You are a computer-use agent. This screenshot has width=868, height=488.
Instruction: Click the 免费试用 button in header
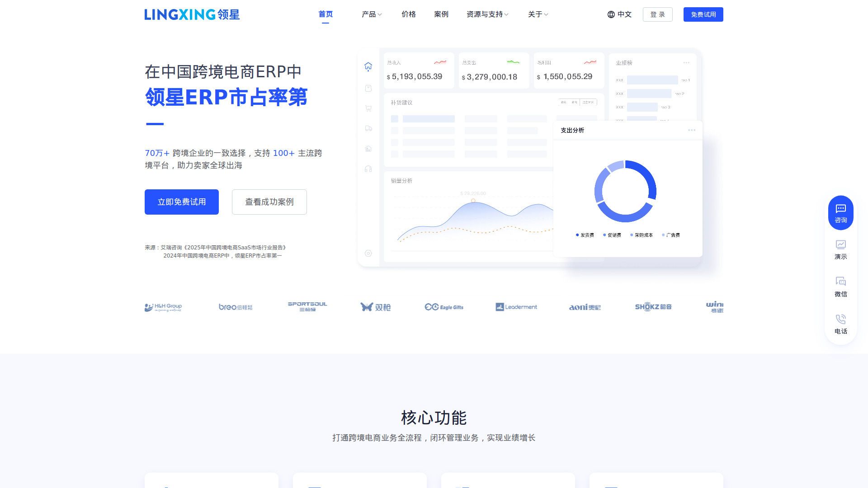click(x=703, y=14)
